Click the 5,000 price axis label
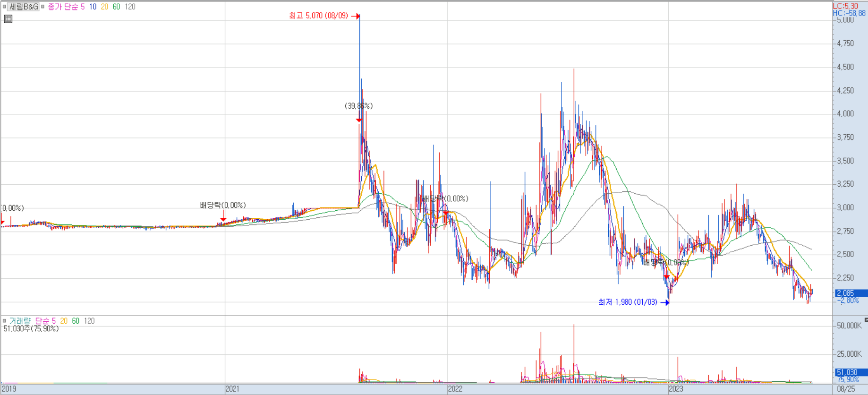Image resolution: width=868 pixels, height=395 pixels. 845,20
